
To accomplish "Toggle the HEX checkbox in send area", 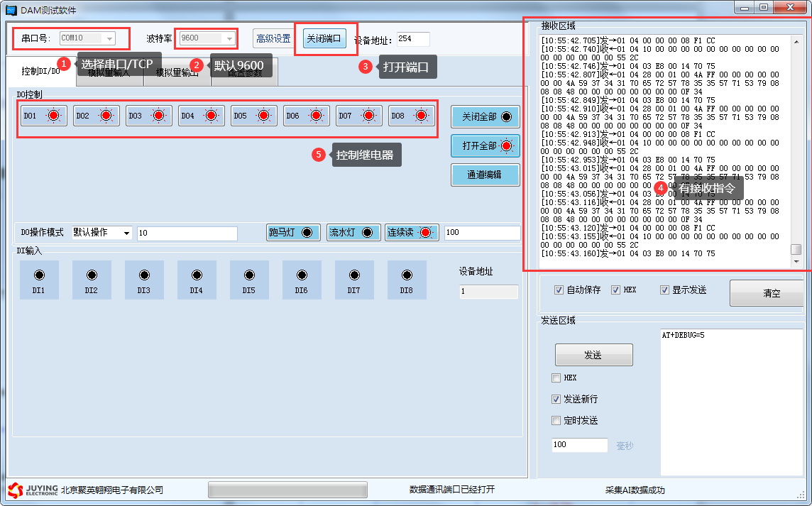I will click(x=556, y=378).
